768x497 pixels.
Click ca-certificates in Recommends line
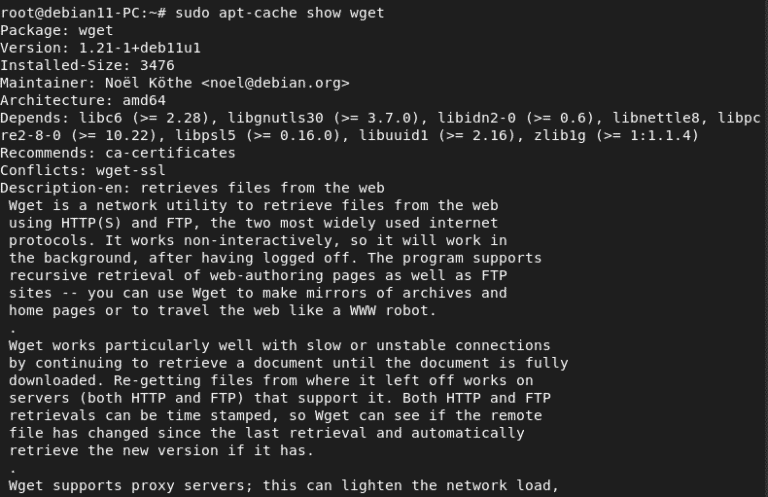170,153
